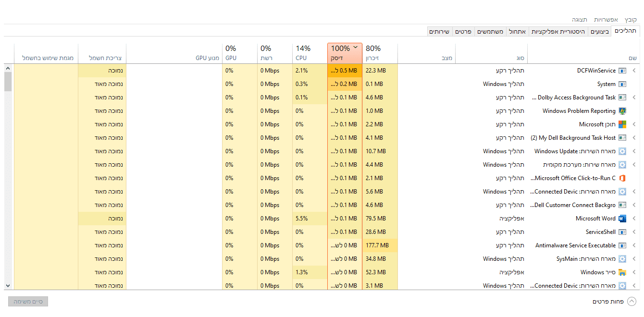
Task: Sort by the רשת column header
Action: (x=275, y=53)
